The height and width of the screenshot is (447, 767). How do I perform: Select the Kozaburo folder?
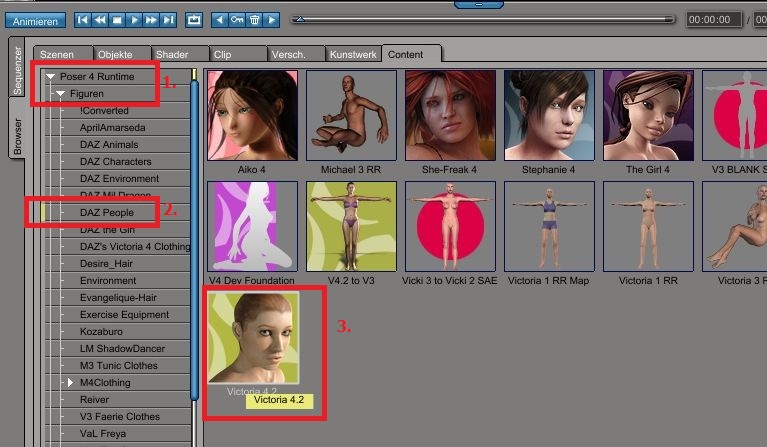pyautogui.click(x=101, y=332)
